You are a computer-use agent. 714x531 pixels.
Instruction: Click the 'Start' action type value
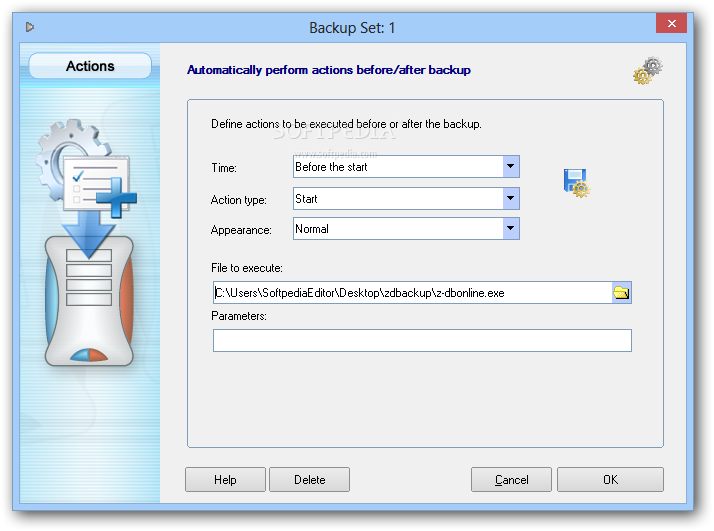pos(306,199)
